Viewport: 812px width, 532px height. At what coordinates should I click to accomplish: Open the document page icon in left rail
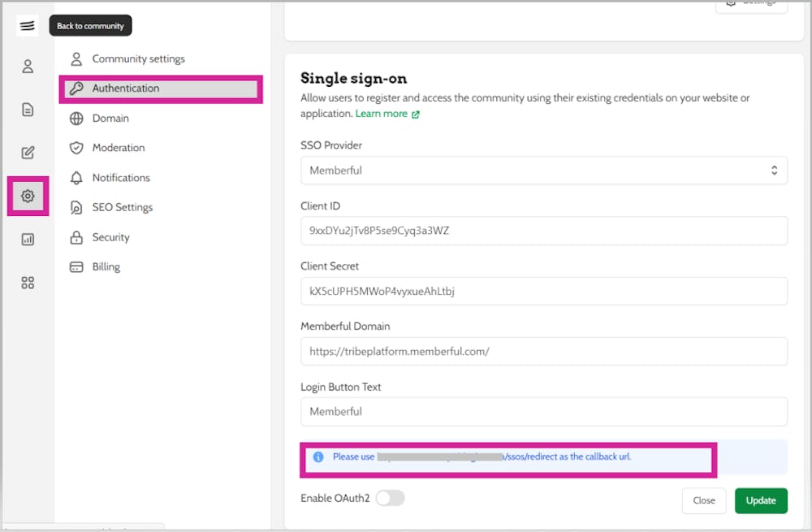coord(28,110)
